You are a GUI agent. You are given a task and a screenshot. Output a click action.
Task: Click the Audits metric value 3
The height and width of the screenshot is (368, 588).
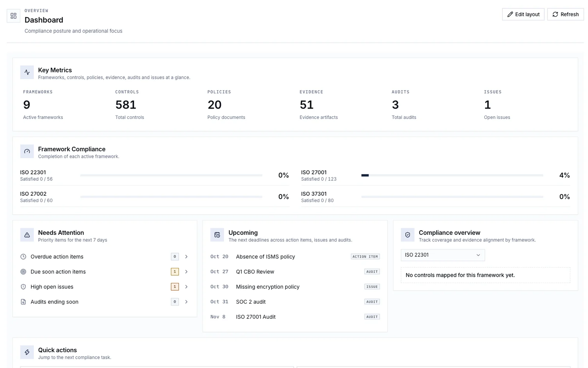click(395, 105)
